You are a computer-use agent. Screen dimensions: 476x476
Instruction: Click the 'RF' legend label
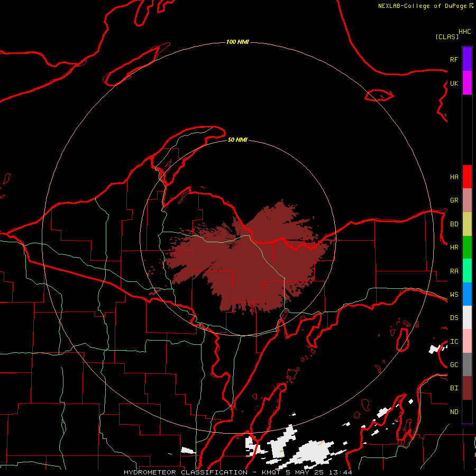point(454,59)
